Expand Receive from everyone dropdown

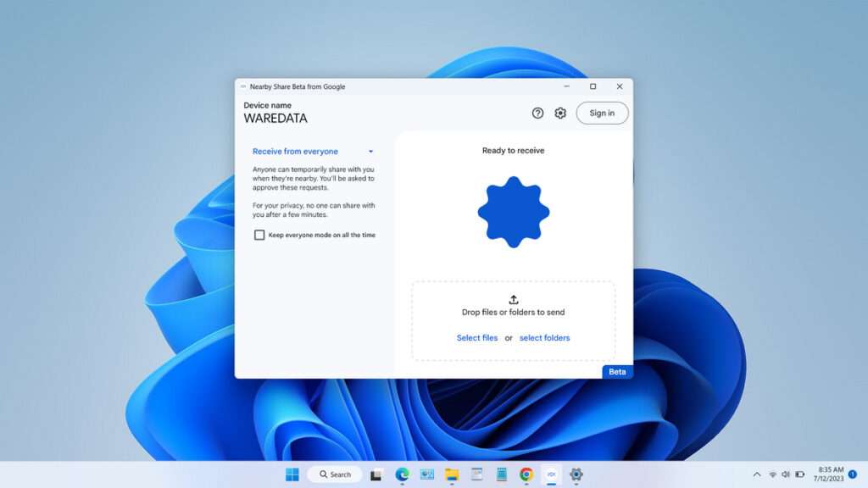(314, 151)
